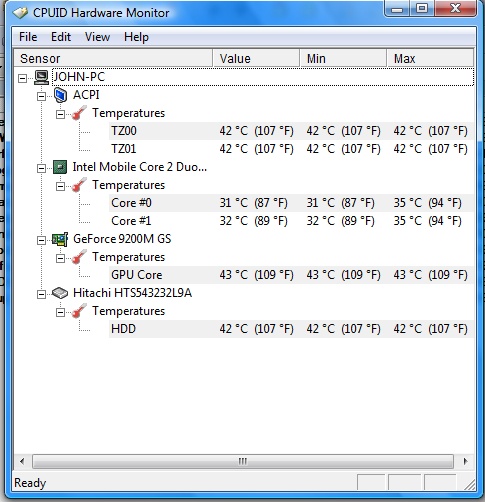This screenshot has height=502, width=485.
Task: Click the Sensor column header
Action: click(113, 59)
